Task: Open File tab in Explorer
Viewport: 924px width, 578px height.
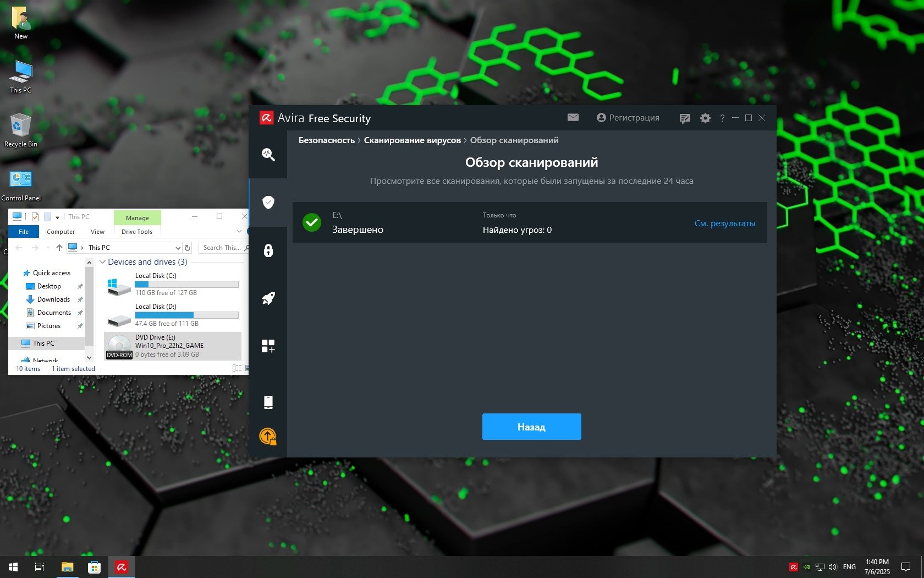Action: pyautogui.click(x=24, y=232)
